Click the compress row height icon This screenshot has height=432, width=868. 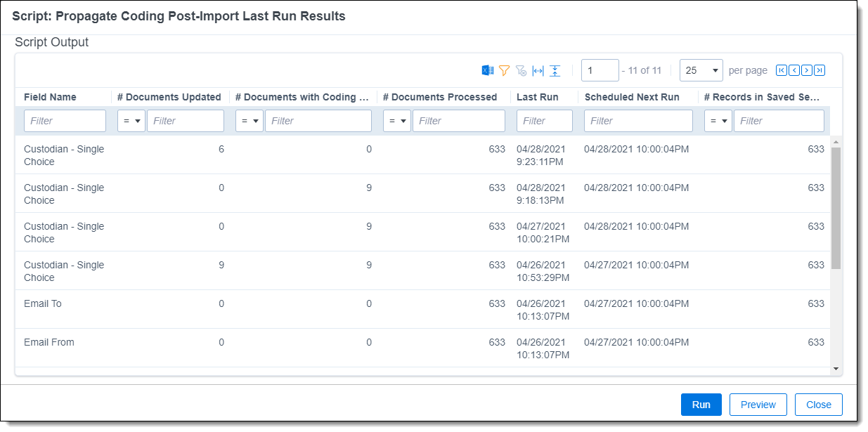coord(555,70)
